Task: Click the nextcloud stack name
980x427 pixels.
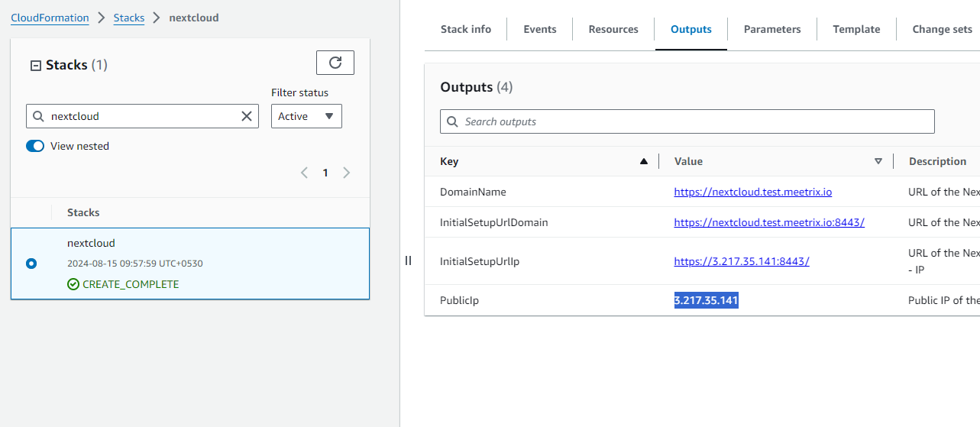Action: pos(91,243)
